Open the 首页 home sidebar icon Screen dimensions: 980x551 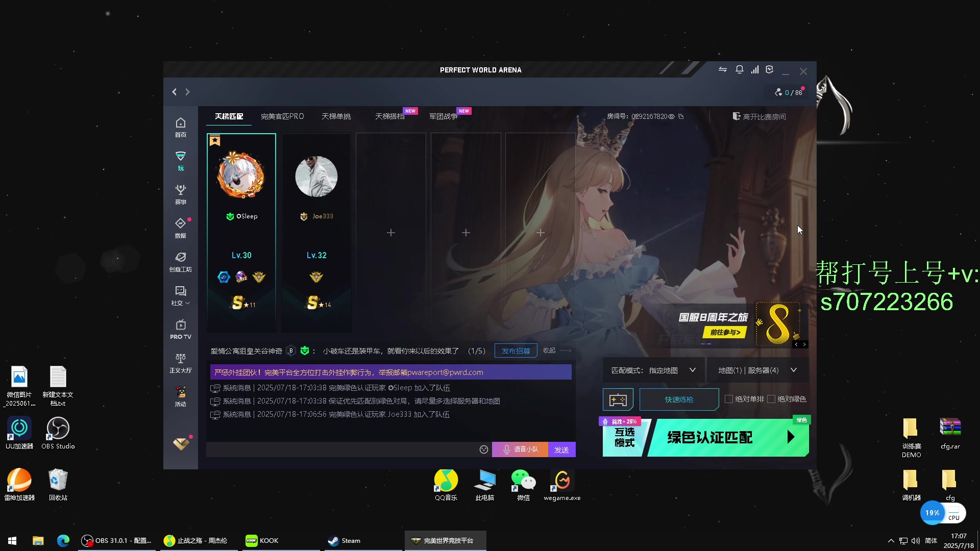point(180,128)
